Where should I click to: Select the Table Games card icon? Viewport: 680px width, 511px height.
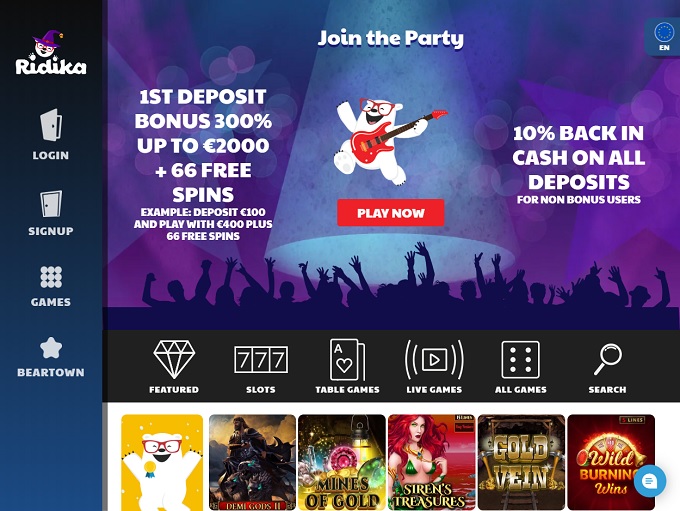point(347,360)
